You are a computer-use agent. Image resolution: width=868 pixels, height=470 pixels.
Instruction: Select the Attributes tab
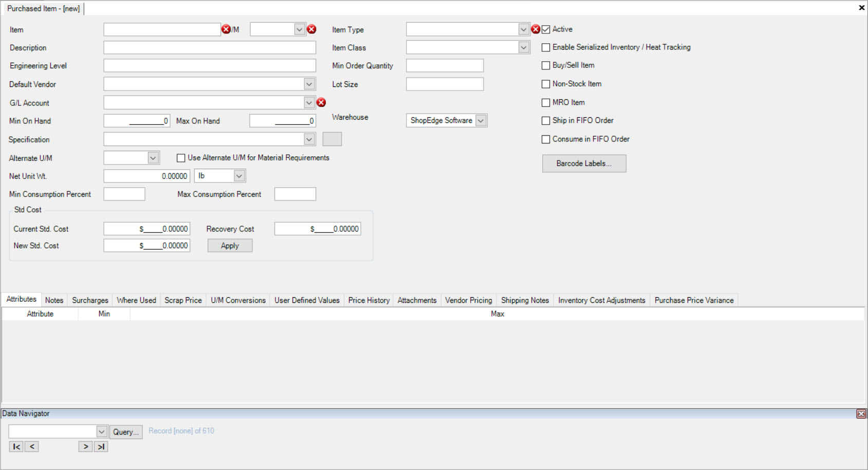coord(21,299)
